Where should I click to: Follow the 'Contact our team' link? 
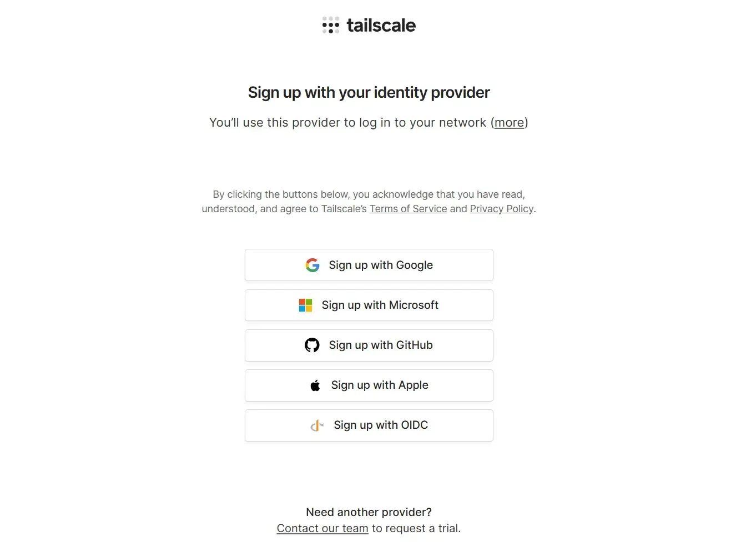pos(322,528)
